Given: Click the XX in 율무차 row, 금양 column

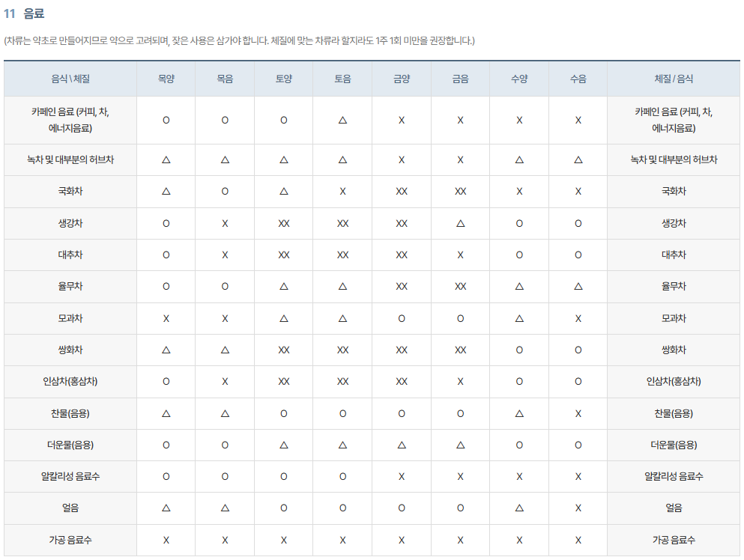Looking at the screenshot, I should click(402, 287).
